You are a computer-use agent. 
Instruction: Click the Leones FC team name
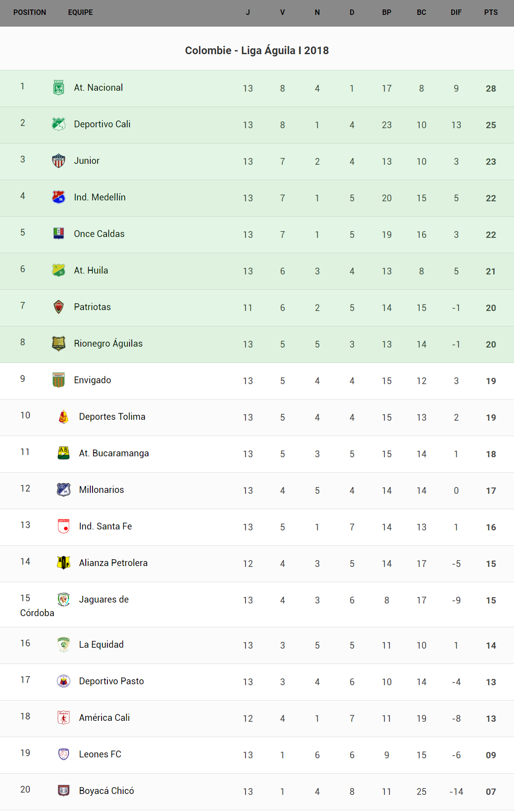pos(100,754)
